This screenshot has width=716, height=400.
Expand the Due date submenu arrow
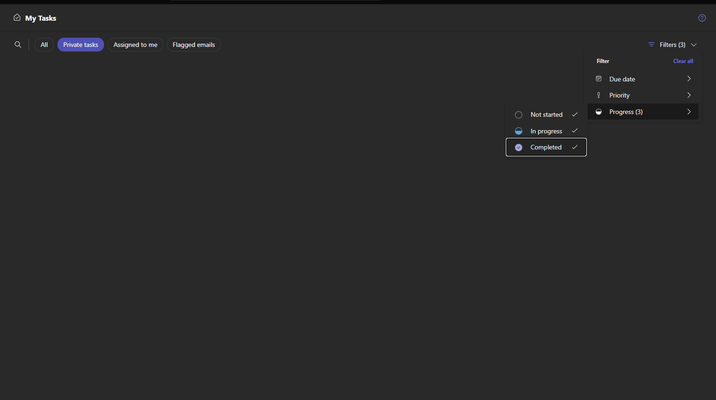tap(689, 79)
